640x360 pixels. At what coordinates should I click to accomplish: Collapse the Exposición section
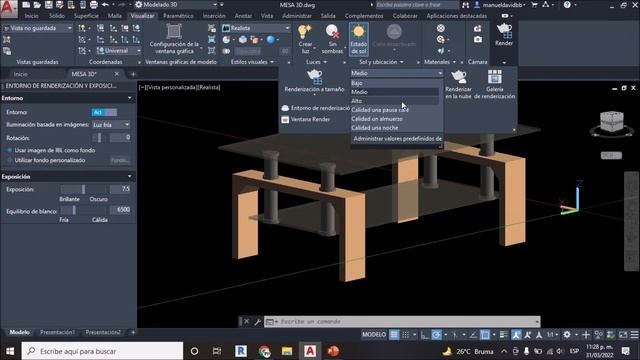click(130, 176)
